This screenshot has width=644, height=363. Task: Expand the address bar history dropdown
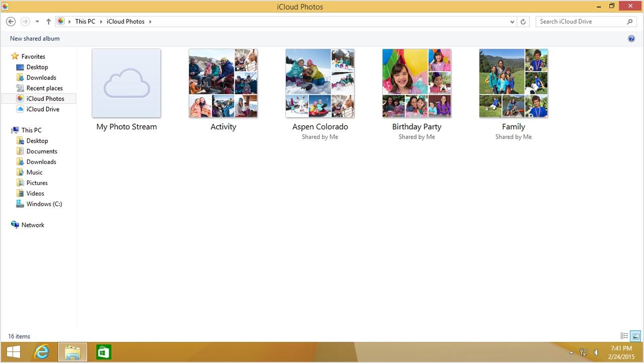point(512,22)
